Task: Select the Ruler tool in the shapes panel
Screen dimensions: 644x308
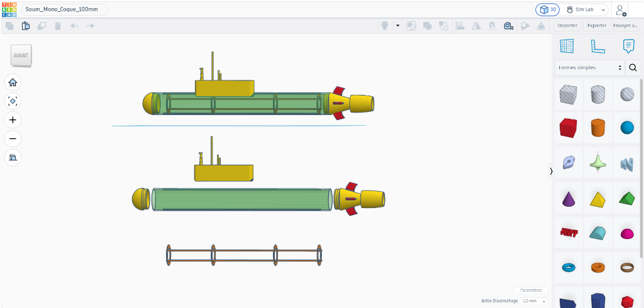Action: (x=598, y=46)
